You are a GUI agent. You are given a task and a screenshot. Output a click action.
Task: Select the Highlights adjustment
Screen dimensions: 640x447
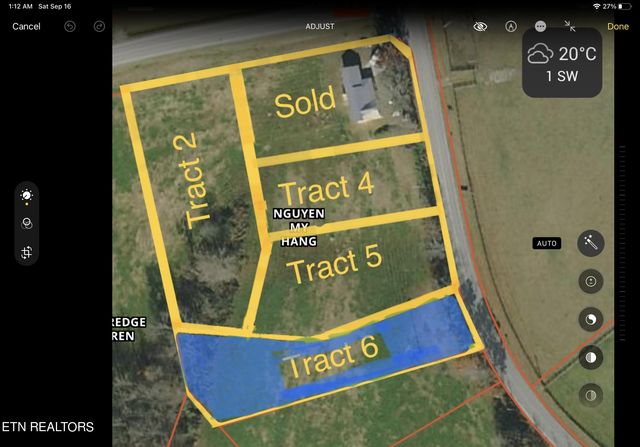(x=591, y=357)
